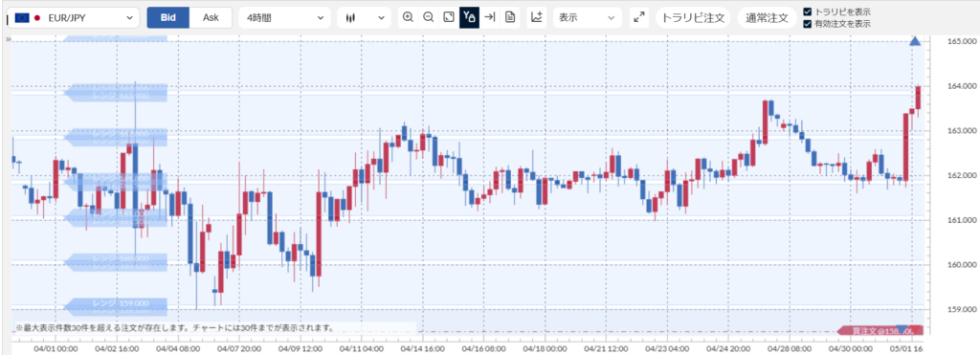Click the fit-chart-to-screen icon

pyautogui.click(x=448, y=17)
